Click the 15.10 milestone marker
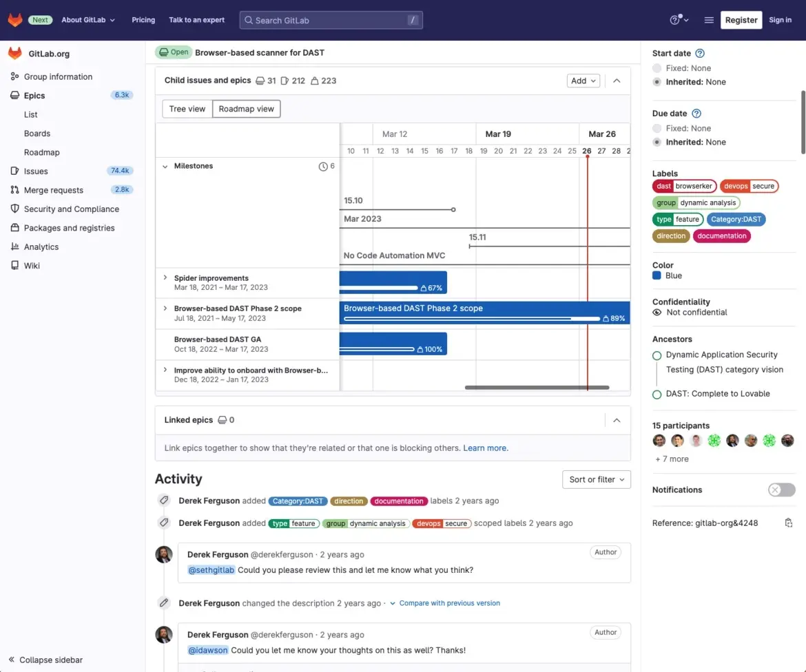 pos(453,209)
